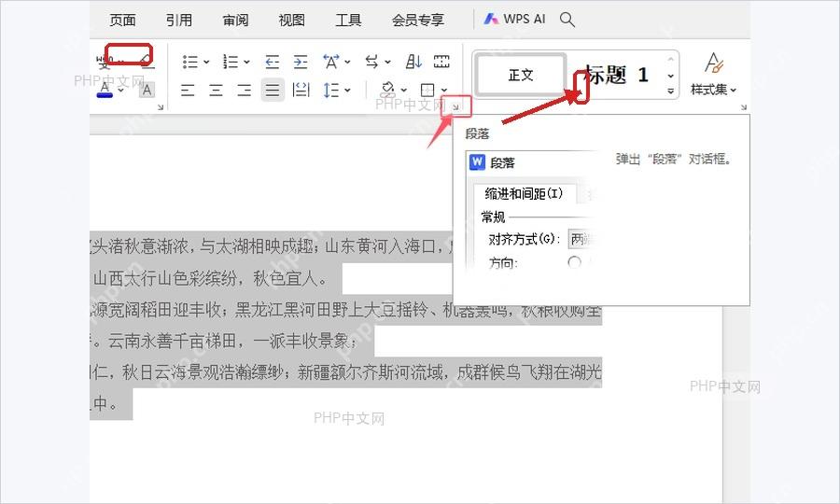840x504 pixels.
Task: Increase paragraph indent
Action: tap(301, 63)
